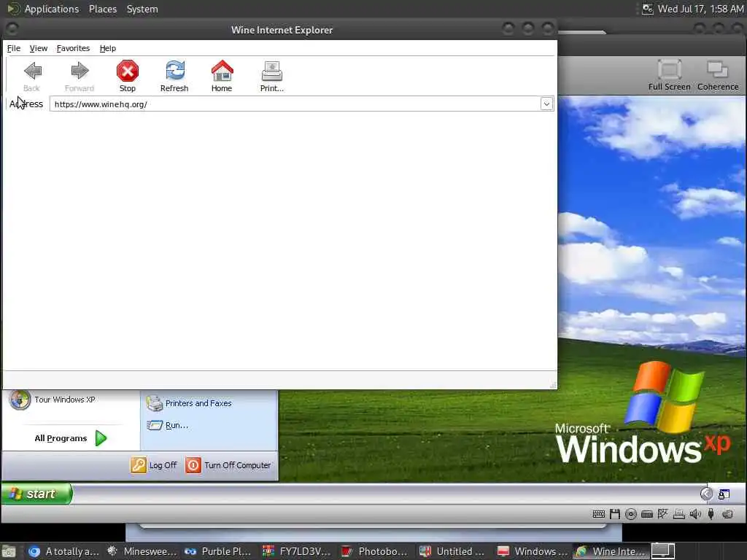Open the File menu
Screen dimensions: 747x560
(13, 48)
